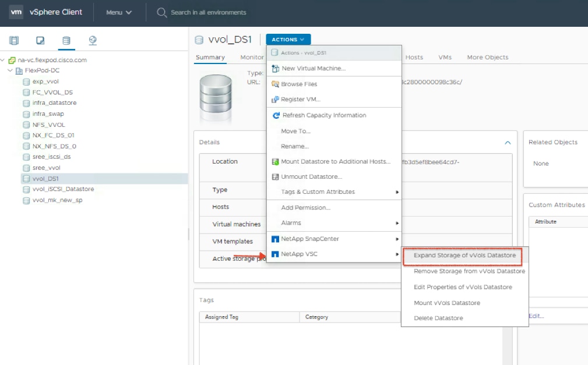The image size is (588, 365).
Task: Click the NFS_VVOL datastore icon
Action: pos(26,125)
